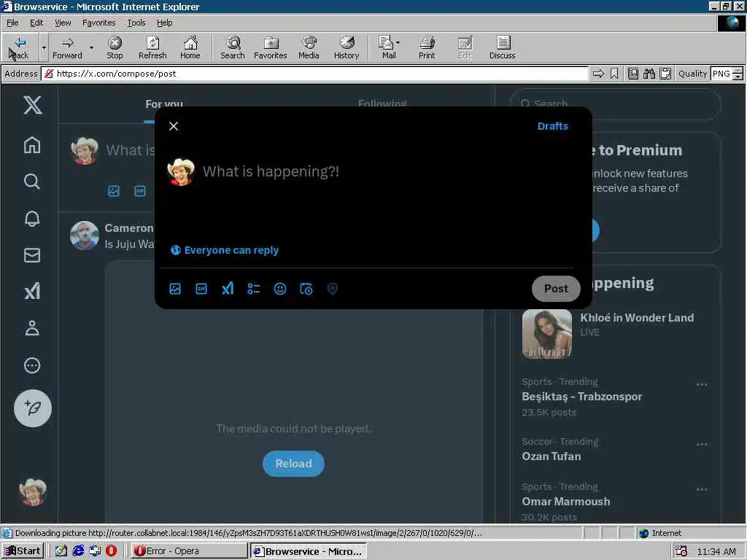747x560 pixels.
Task: Click the address bar URL field
Action: (314, 74)
